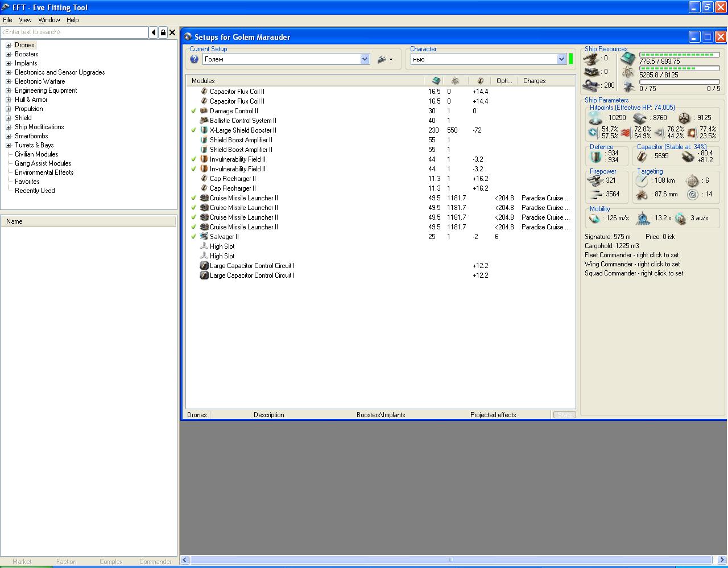Click the back arrow icon near search
Viewport: 728px width, 568px height.
point(154,32)
